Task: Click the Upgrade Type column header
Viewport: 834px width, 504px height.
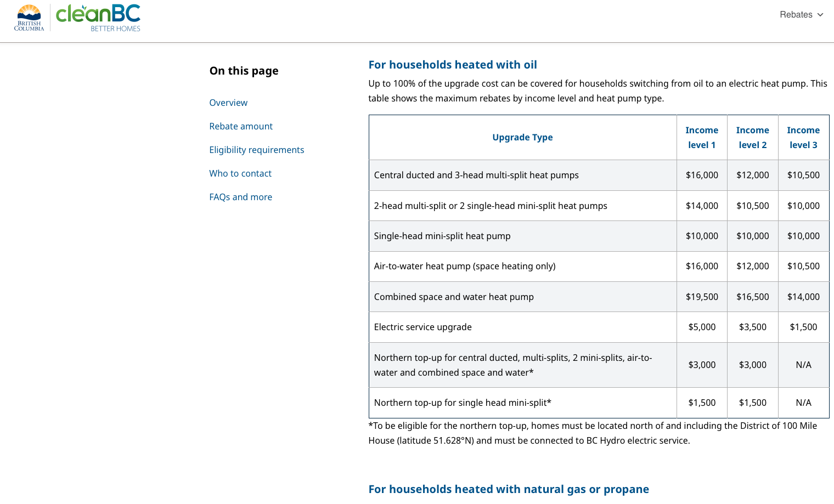Action: pyautogui.click(x=522, y=137)
